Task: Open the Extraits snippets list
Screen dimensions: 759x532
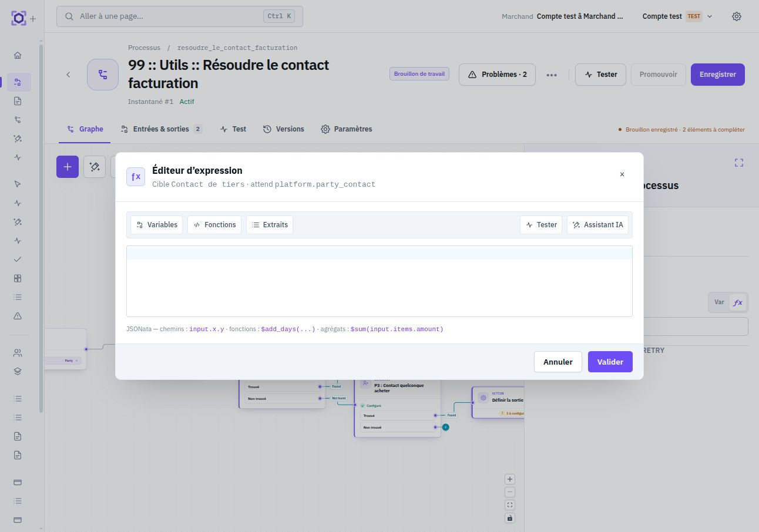Action: (270, 225)
